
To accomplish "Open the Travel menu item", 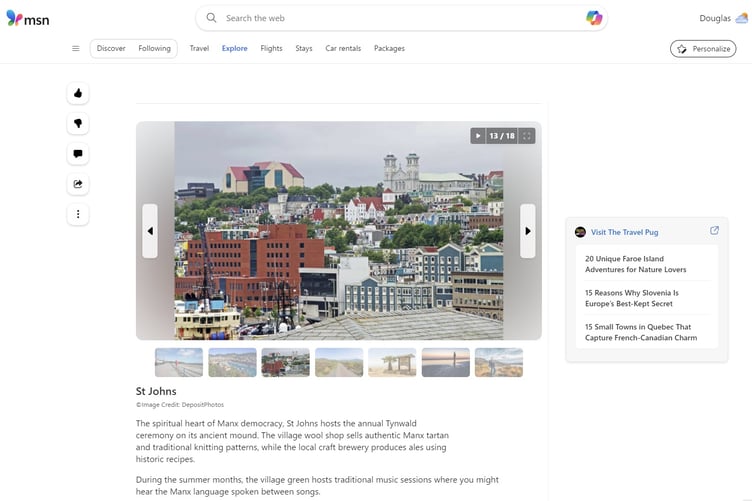I will pyautogui.click(x=199, y=48).
